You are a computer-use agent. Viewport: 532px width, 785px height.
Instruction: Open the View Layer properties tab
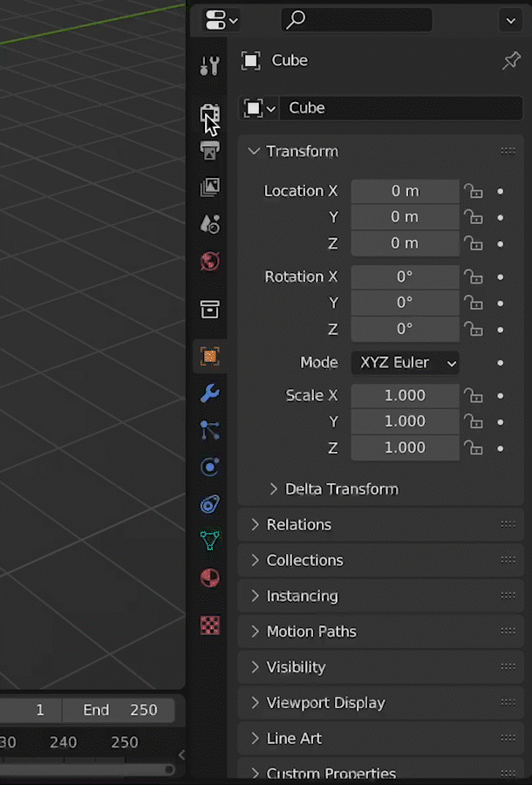[209, 187]
